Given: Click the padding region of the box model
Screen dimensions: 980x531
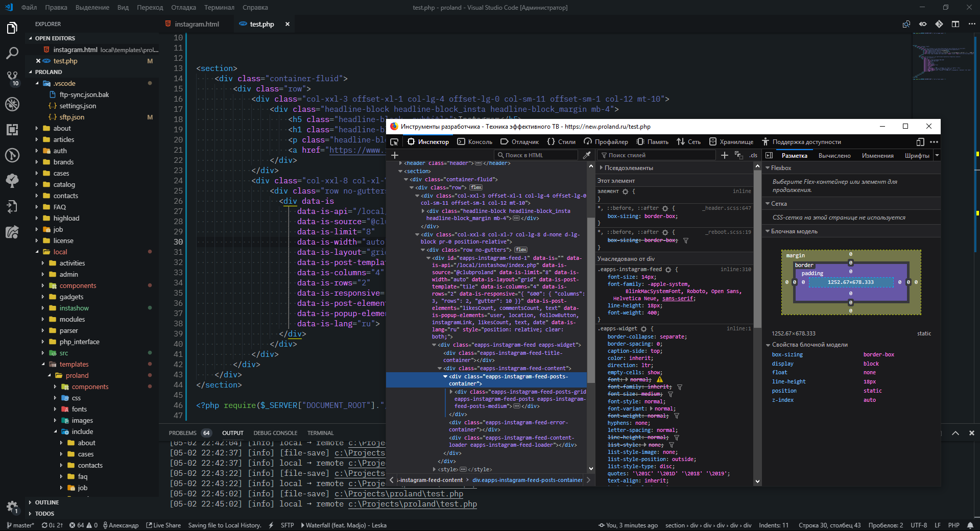Looking at the screenshot, I should 812,273.
